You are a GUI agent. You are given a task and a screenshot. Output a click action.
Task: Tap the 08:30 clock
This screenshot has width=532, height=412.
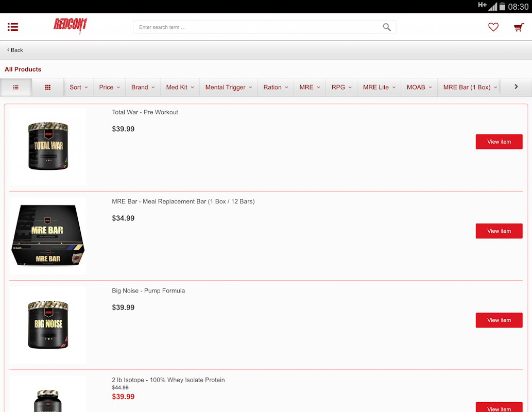518,7
